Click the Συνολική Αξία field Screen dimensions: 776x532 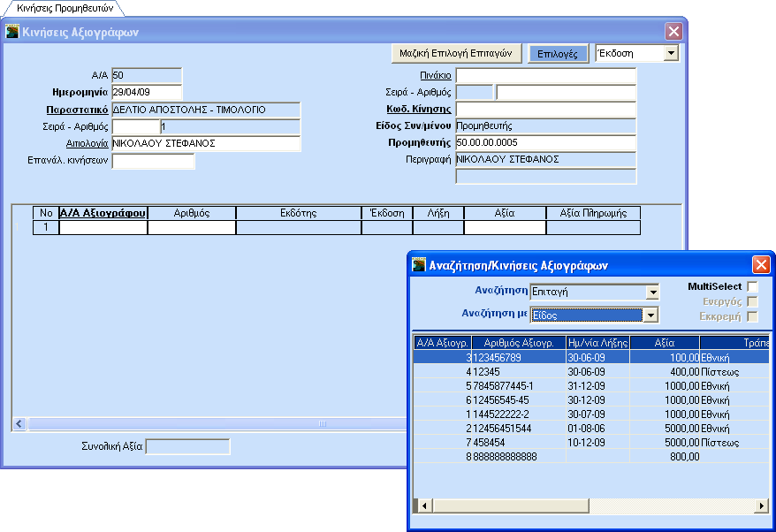tap(188, 446)
